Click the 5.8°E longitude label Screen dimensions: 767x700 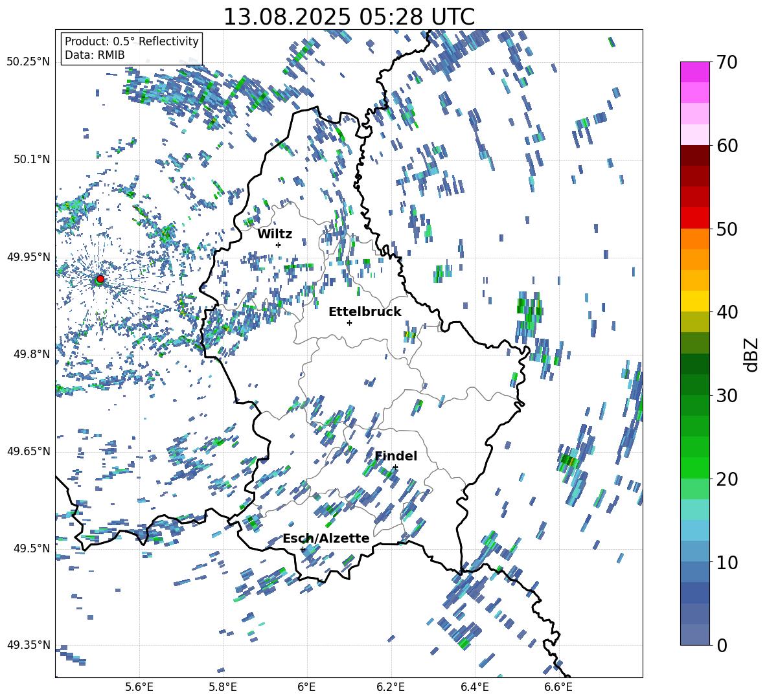click(x=223, y=687)
